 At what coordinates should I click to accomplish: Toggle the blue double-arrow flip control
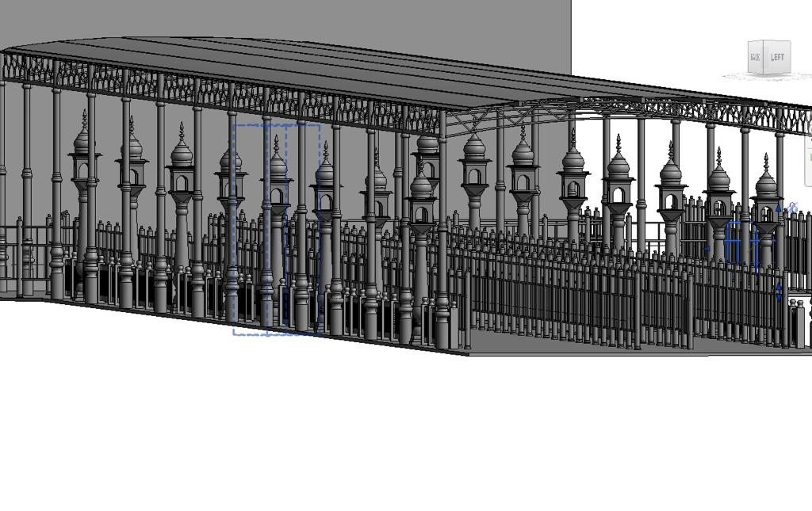coord(779,292)
